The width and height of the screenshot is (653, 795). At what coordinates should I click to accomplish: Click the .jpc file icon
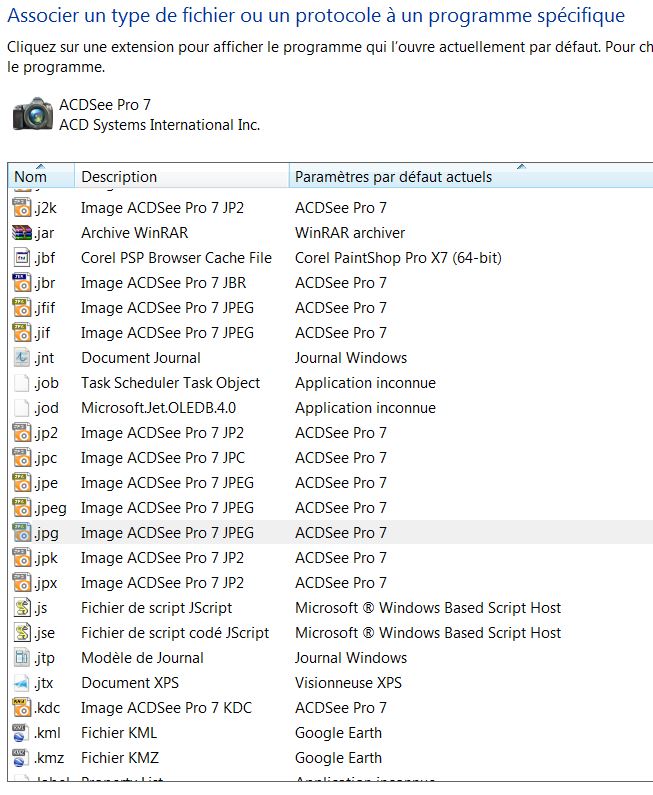click(x=22, y=458)
